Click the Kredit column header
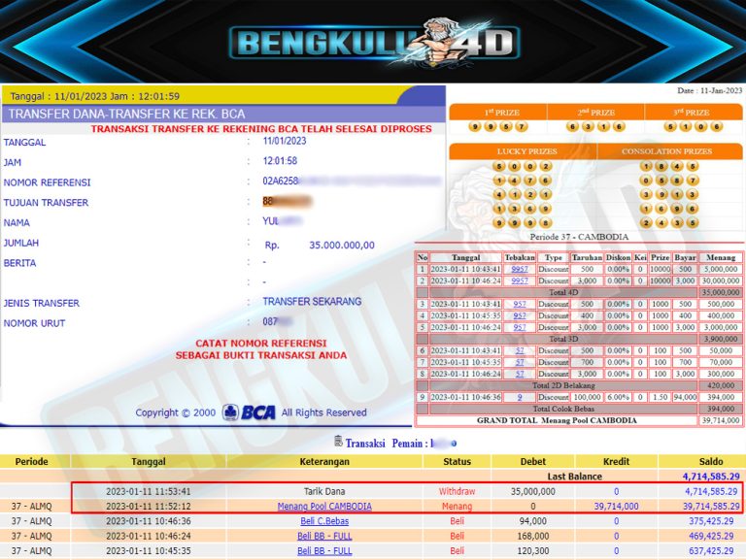This screenshot has width=746, height=560. [x=616, y=461]
